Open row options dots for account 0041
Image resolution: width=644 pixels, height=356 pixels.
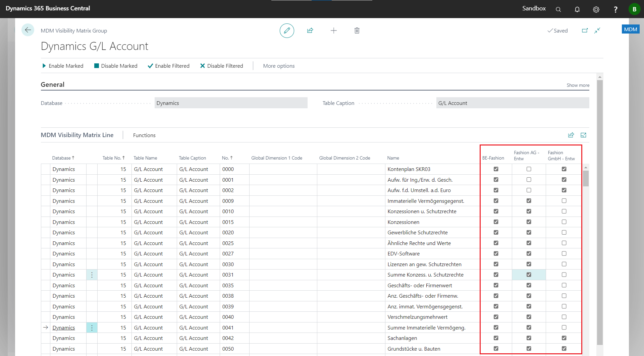pos(92,328)
